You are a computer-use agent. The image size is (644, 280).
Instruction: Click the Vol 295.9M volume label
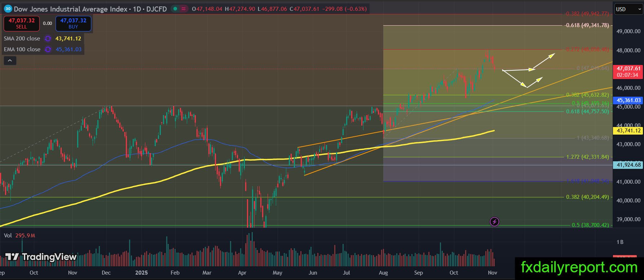click(x=19, y=236)
